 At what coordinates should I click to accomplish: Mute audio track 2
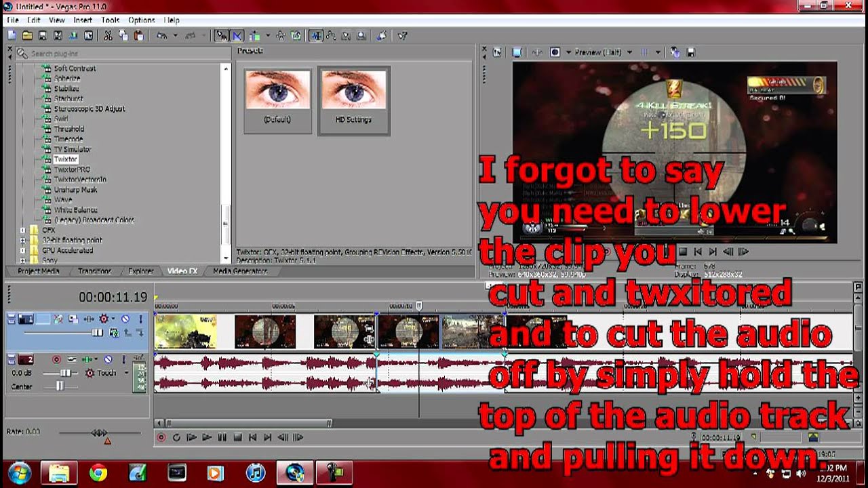(108, 359)
